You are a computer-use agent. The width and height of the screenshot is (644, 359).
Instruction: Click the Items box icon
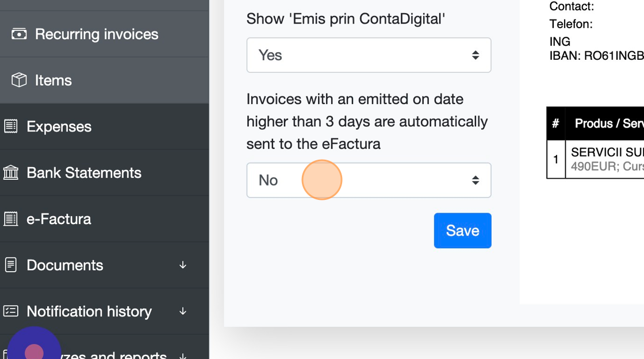pos(19,80)
